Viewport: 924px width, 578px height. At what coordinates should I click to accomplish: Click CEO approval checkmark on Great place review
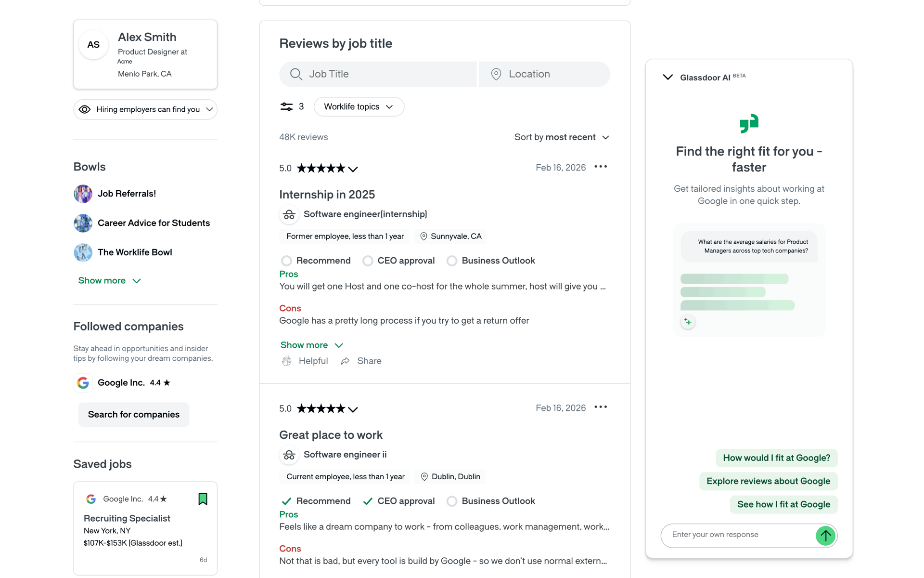tap(368, 501)
